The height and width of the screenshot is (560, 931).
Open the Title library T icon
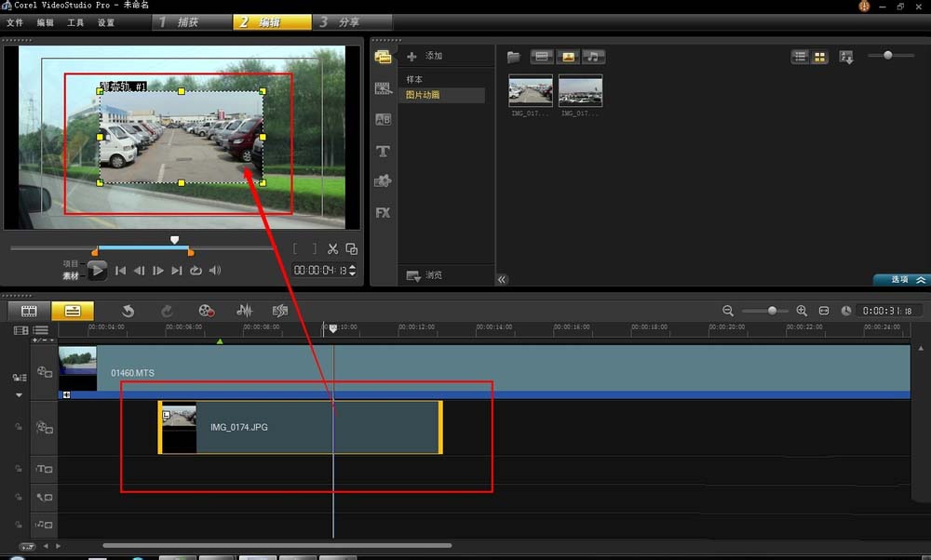tap(383, 151)
